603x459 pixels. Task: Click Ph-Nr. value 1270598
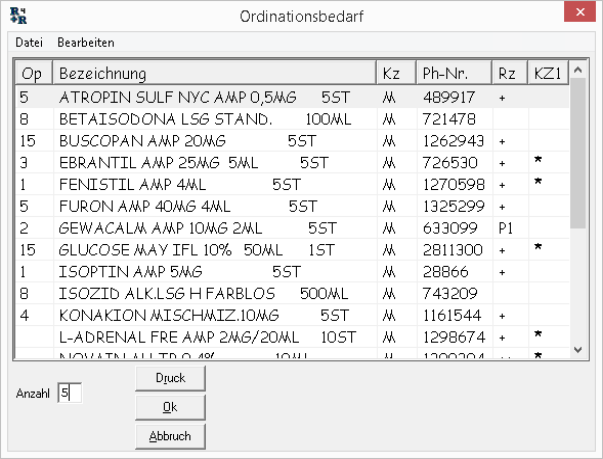tap(454, 185)
